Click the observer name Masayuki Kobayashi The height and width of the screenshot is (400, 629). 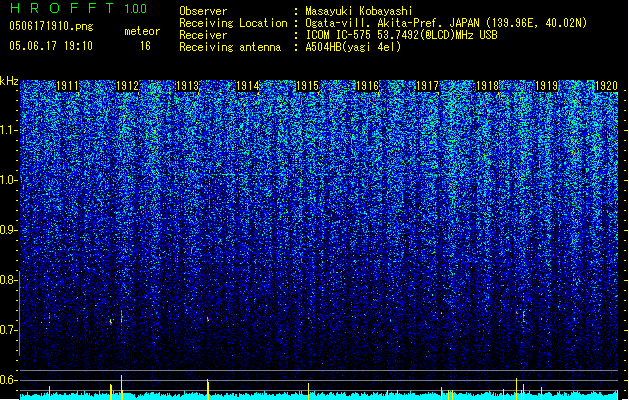359,11
